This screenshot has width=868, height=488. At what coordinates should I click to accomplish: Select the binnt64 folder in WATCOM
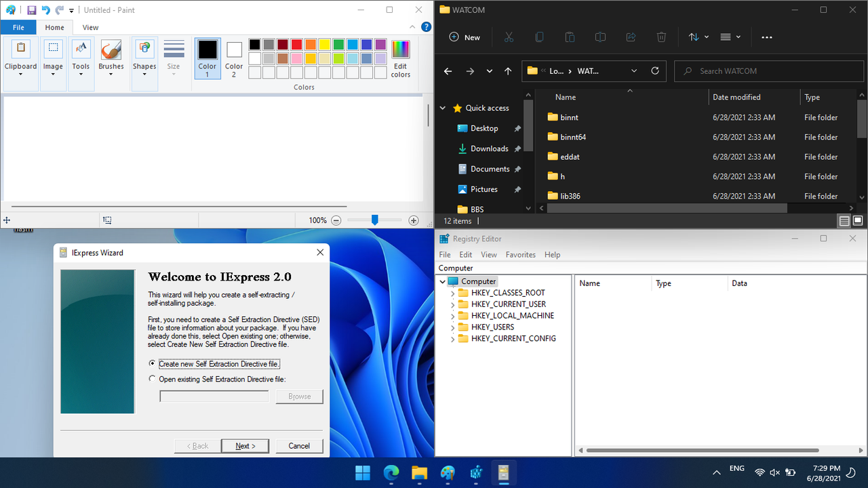pyautogui.click(x=573, y=138)
